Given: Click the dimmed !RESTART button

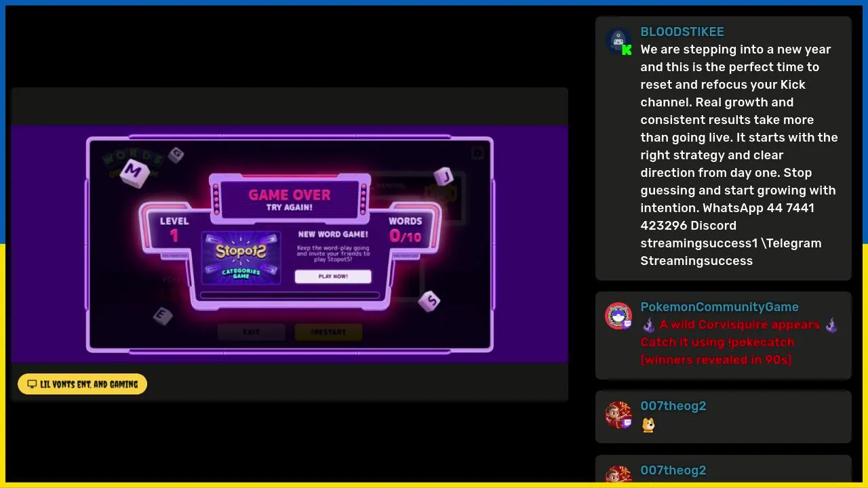Looking at the screenshot, I should point(328,332).
